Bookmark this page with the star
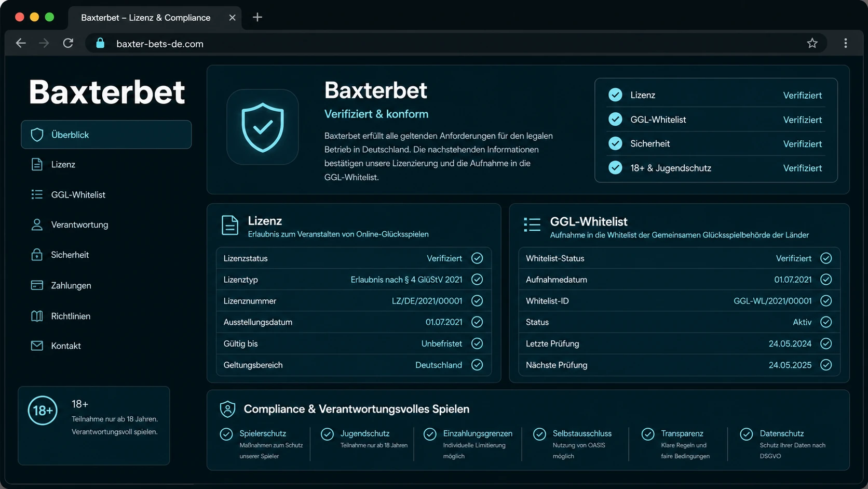868x489 pixels. click(x=812, y=43)
